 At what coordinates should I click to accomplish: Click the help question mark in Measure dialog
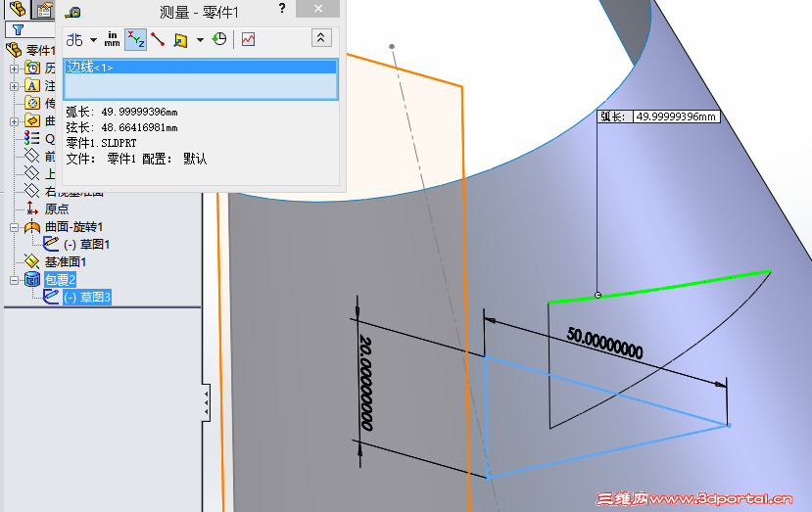[x=282, y=8]
